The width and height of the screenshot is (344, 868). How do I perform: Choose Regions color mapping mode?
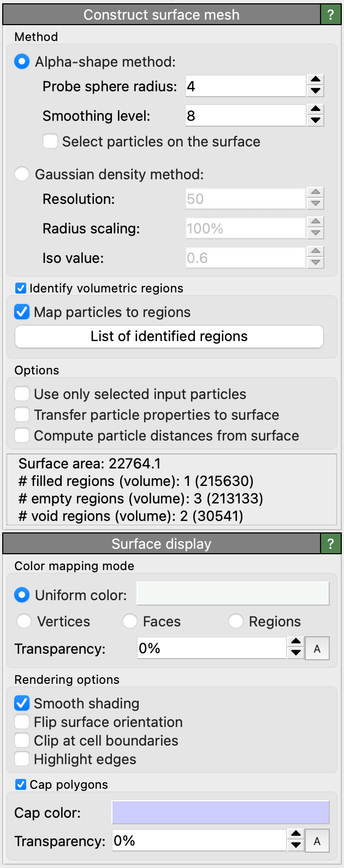(x=236, y=621)
